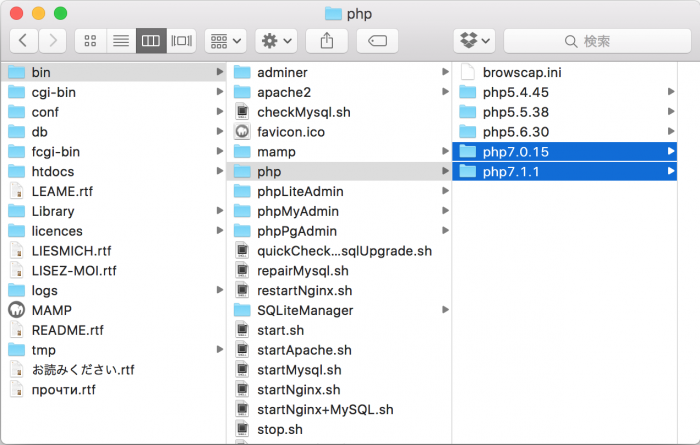Switch to cover flow view
This screenshot has width=700, height=445.
181,41
